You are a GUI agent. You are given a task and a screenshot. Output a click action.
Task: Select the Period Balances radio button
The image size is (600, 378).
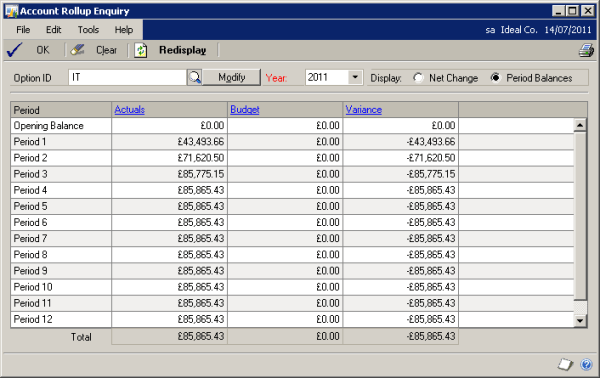tap(496, 78)
